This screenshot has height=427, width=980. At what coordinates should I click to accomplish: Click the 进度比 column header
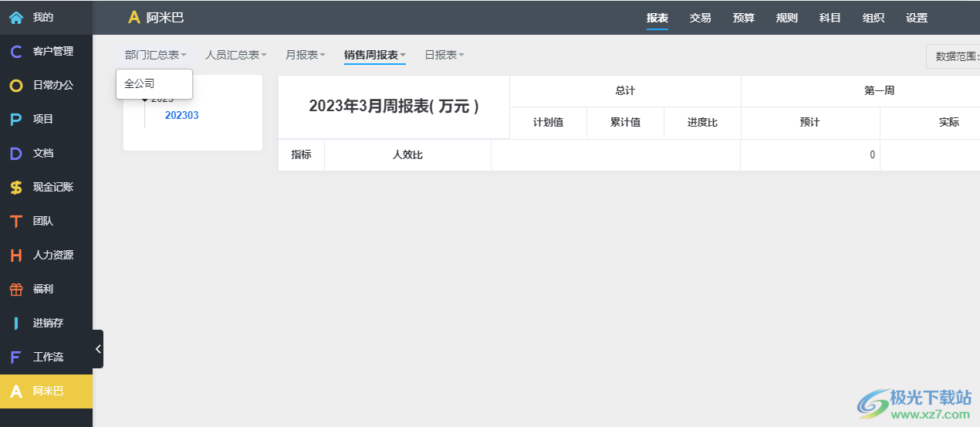[x=702, y=123]
